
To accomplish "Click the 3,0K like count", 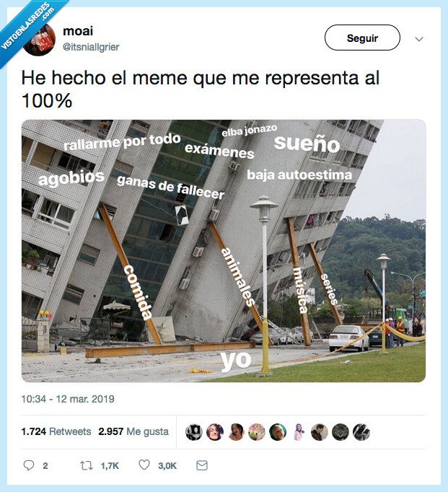I will pyautogui.click(x=167, y=465).
